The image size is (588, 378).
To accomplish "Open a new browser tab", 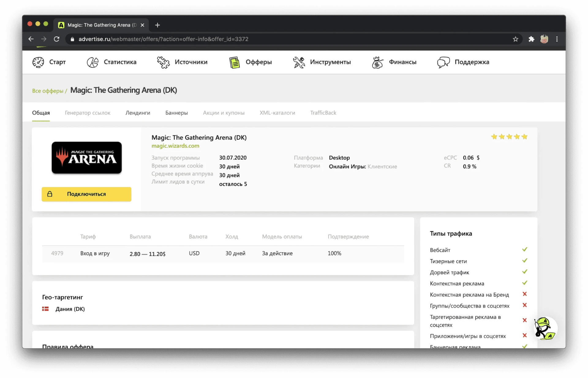I will pyautogui.click(x=157, y=25).
